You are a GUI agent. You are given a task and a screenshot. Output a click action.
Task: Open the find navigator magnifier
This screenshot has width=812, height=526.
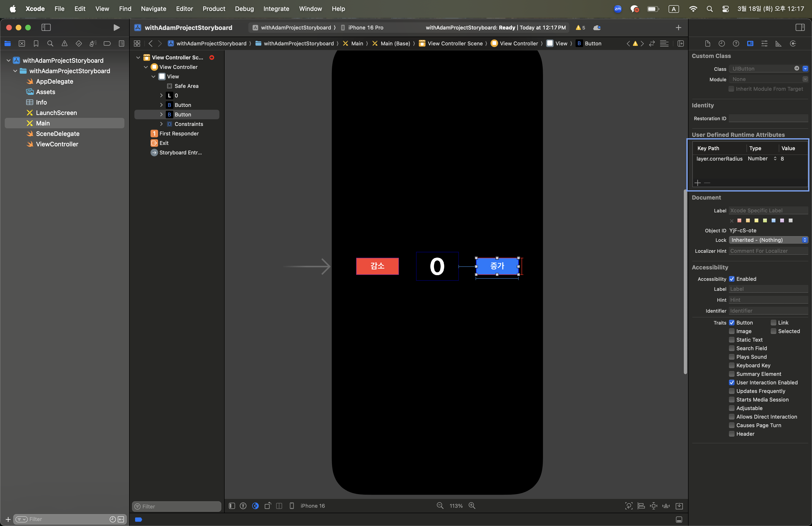[x=50, y=43]
